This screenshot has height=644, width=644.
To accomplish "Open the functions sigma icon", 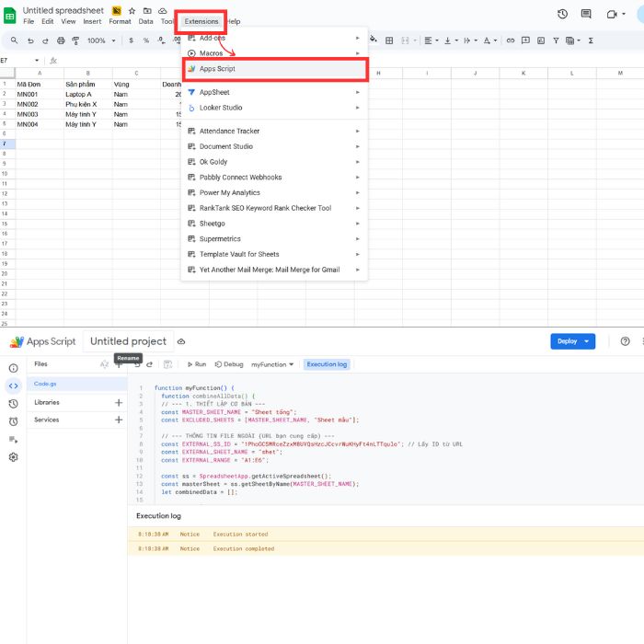I will point(591,40).
